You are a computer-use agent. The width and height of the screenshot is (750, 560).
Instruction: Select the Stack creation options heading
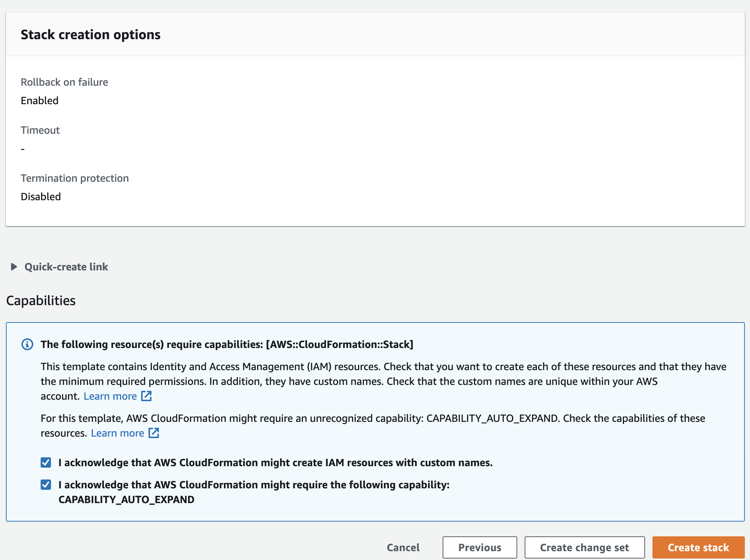tap(91, 35)
